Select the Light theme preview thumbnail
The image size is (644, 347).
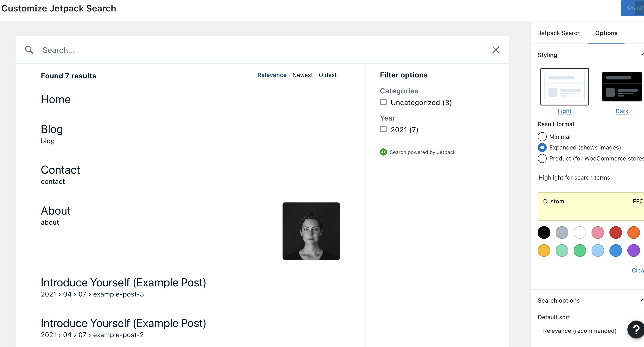point(564,87)
